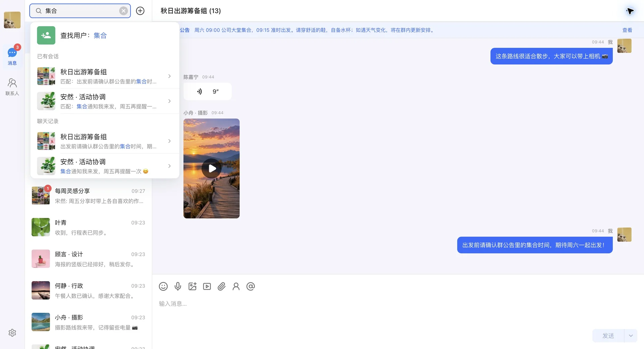Open the Contacts tab in sidebar

(12, 87)
